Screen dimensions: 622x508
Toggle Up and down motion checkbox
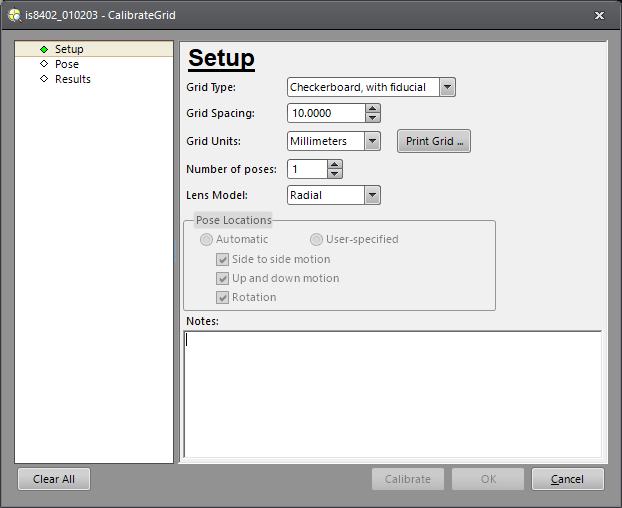click(223, 278)
